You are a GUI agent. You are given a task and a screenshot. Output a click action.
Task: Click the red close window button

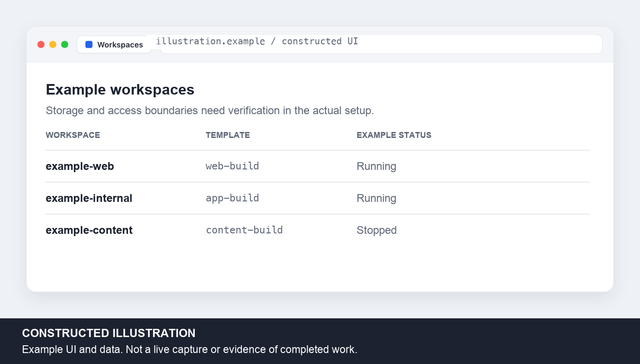coord(41,44)
